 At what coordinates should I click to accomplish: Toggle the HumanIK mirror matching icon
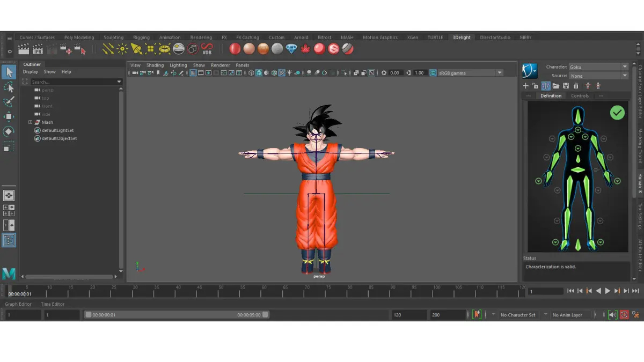click(x=546, y=86)
